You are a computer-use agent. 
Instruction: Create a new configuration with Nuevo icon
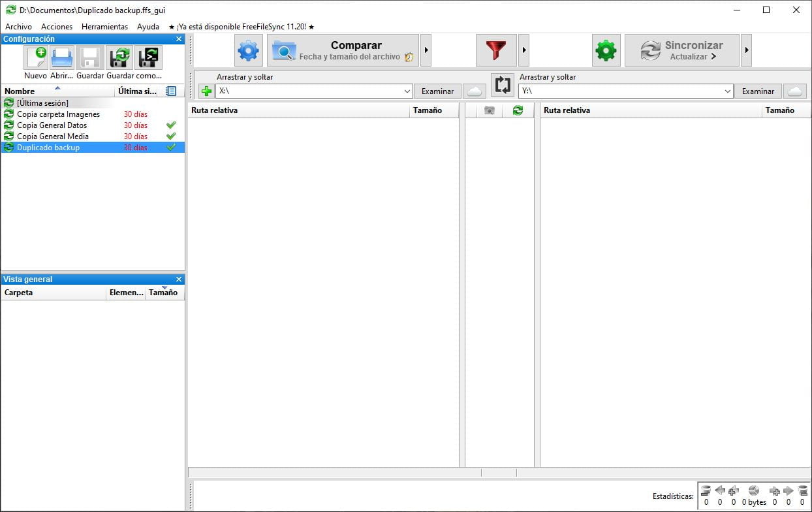(36, 57)
